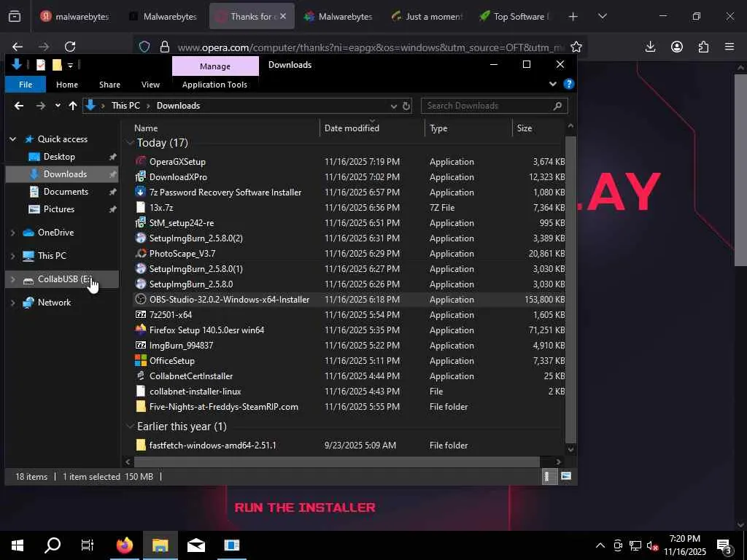Open the View ribbon tab
The height and width of the screenshot is (560, 747).
(x=150, y=85)
